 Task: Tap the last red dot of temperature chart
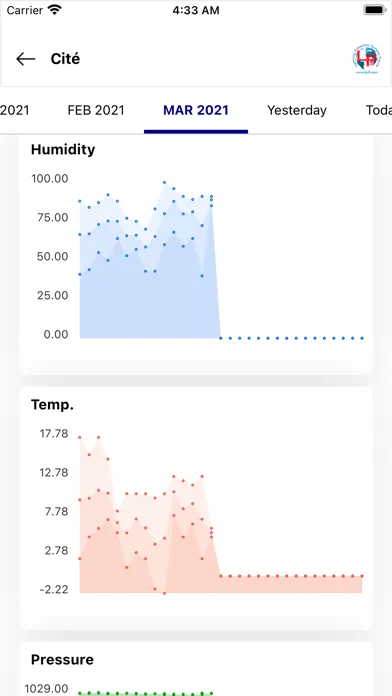[362, 576]
